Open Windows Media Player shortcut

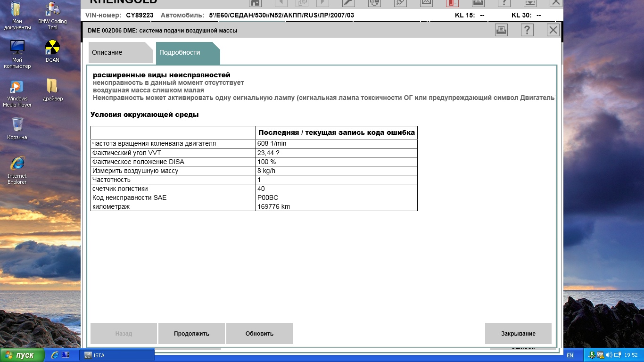click(x=17, y=93)
